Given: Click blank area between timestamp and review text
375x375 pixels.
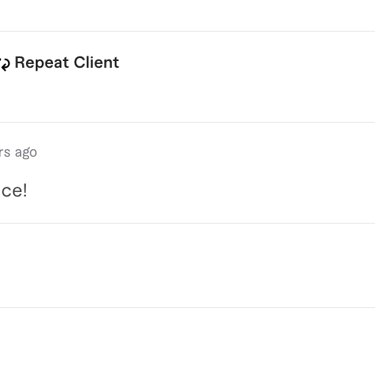Looking at the screenshot, I should 187,171.
